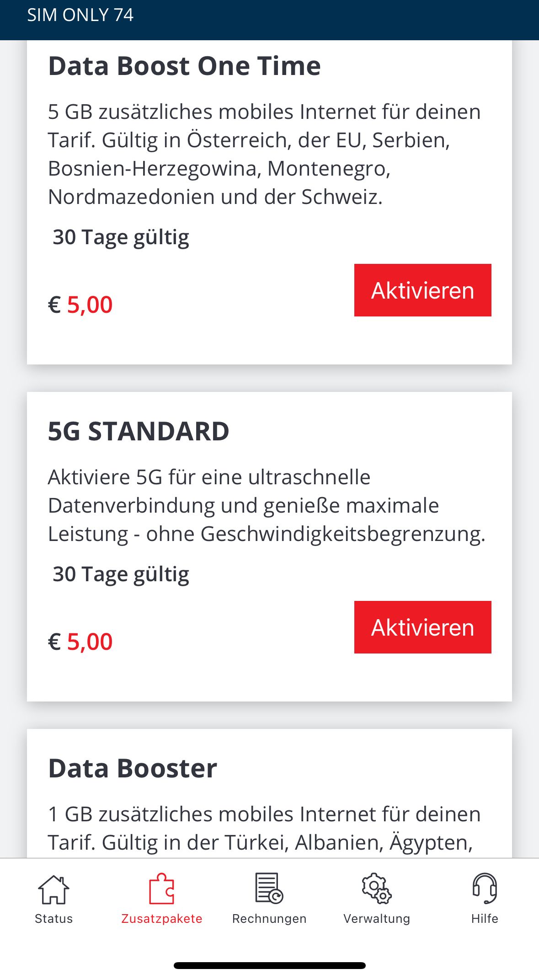The height and width of the screenshot is (980, 539).
Task: Tap "30 Tage gültig" under Data Boost One Time
Action: (x=121, y=237)
